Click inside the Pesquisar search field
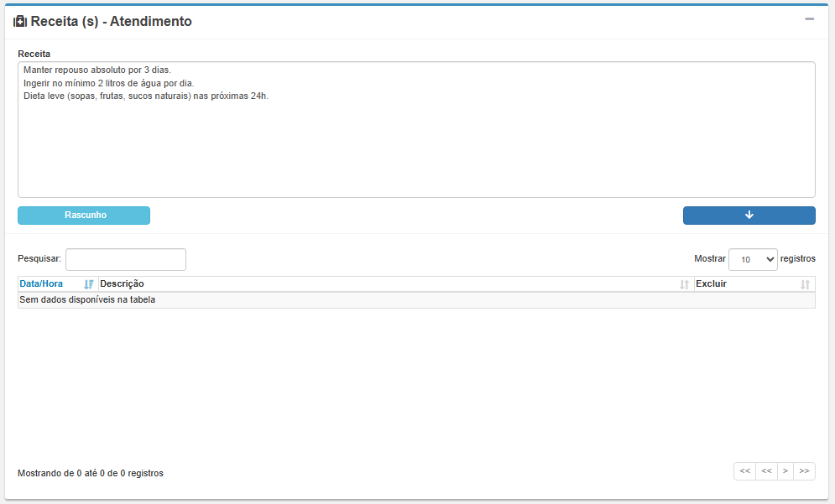Viewport: 835px width, 504px height. [126, 260]
